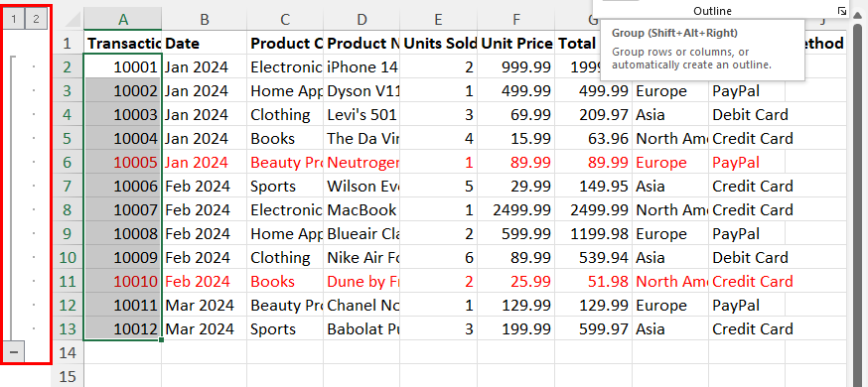
Task: Click the Transaction header cell A1
Action: pos(123,43)
